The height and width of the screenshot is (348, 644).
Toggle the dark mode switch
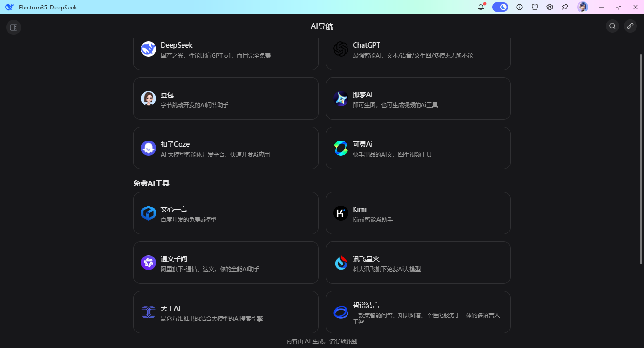[500, 7]
